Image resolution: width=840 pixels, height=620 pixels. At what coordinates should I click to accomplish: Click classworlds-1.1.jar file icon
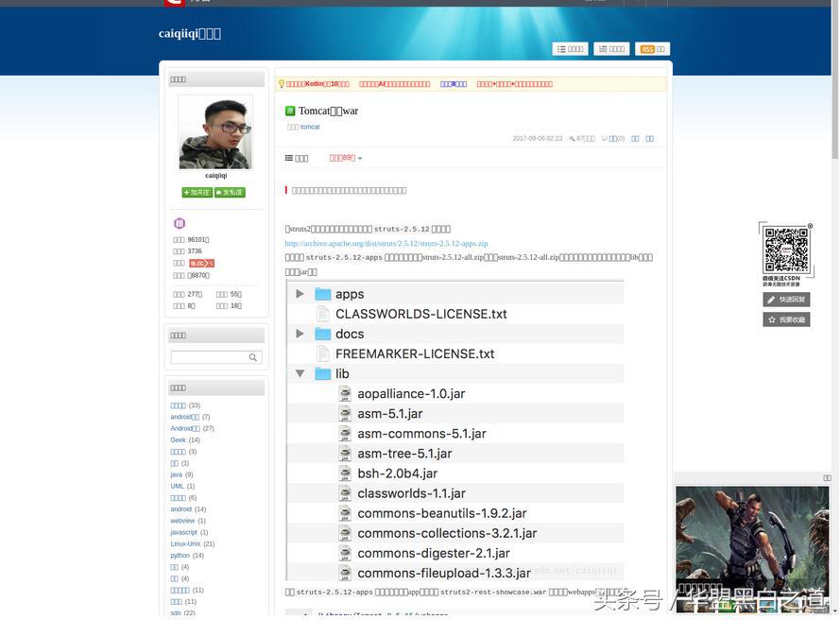pos(345,493)
